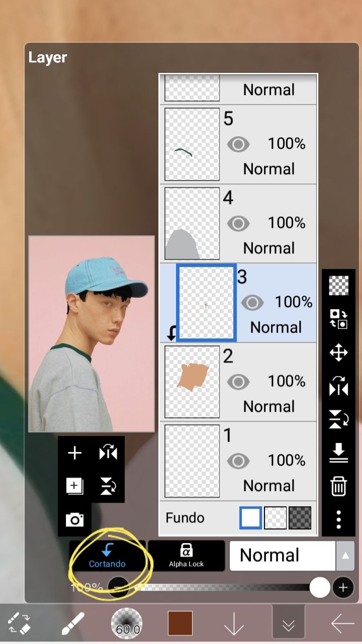Open the Normal blend mode dropdown
The width and height of the screenshot is (362, 644).
coord(283,556)
